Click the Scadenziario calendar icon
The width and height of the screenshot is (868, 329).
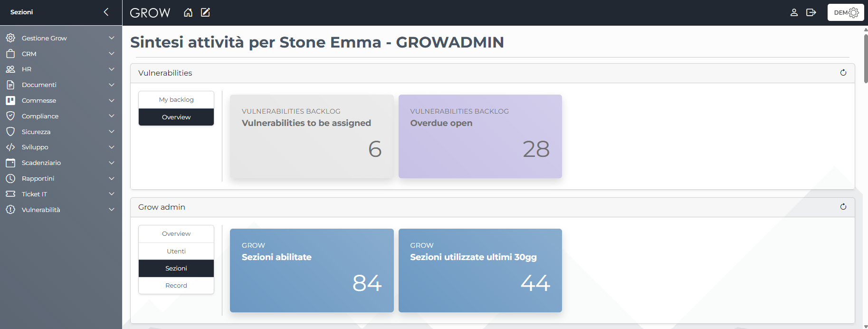(x=10, y=163)
